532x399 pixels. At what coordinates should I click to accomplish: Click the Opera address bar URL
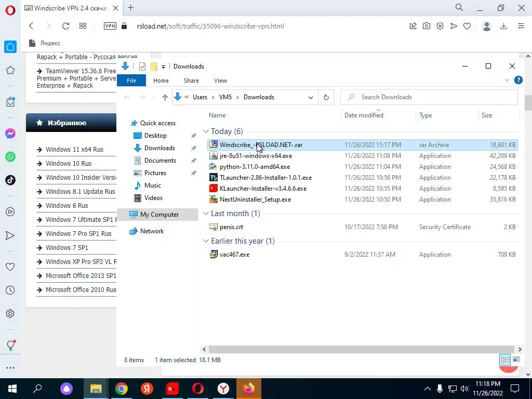tap(210, 26)
